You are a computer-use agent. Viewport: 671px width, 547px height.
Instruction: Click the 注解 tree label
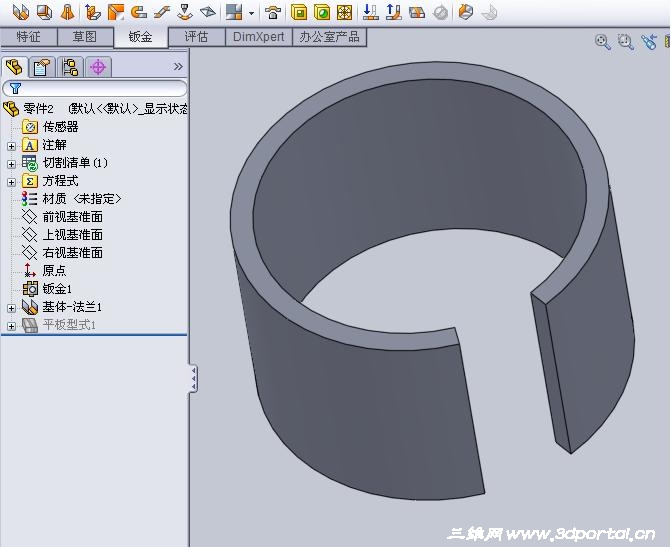54,145
